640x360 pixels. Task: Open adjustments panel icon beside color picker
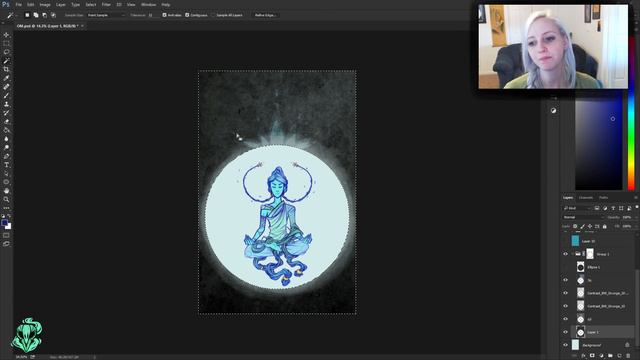point(553,111)
